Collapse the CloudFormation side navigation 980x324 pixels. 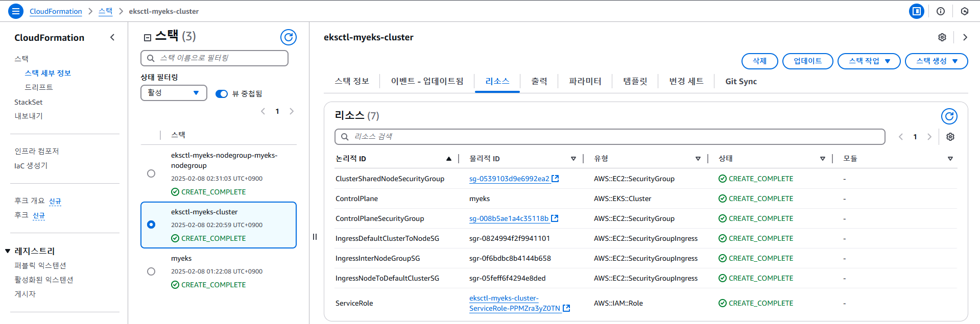[112, 37]
